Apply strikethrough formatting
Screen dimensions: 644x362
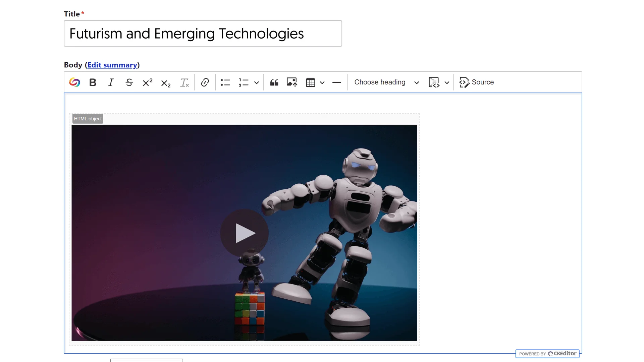pos(129,82)
